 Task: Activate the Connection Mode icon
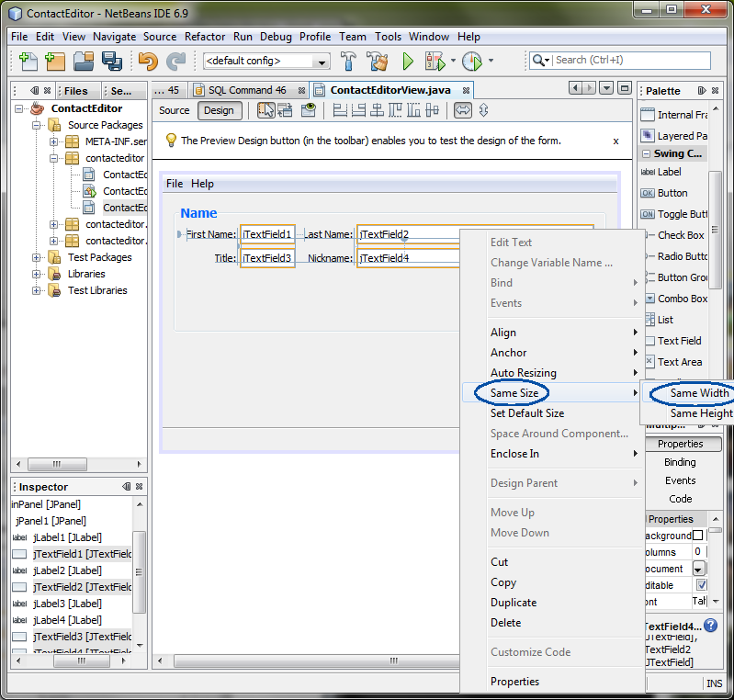coord(285,110)
